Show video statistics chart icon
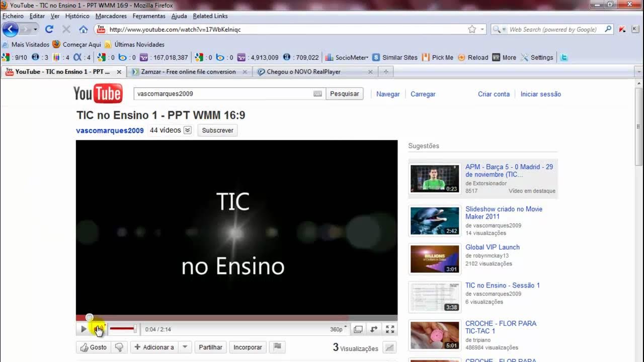The height and width of the screenshot is (362, 644). click(389, 347)
